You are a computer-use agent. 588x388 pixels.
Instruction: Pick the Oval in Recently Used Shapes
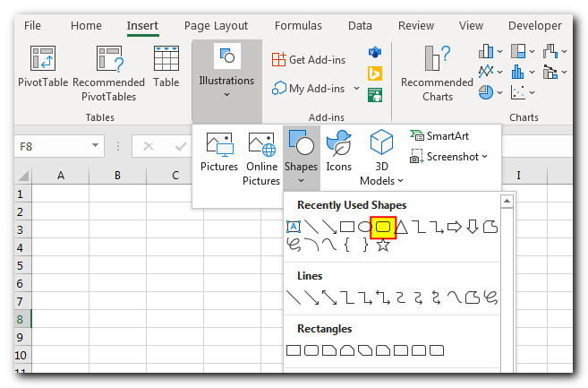365,227
